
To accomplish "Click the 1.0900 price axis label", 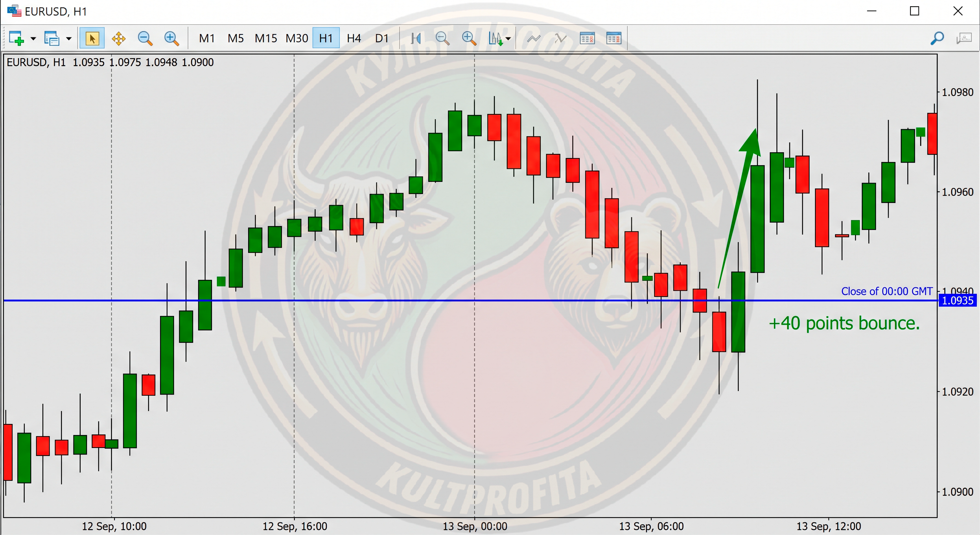I will coord(958,492).
